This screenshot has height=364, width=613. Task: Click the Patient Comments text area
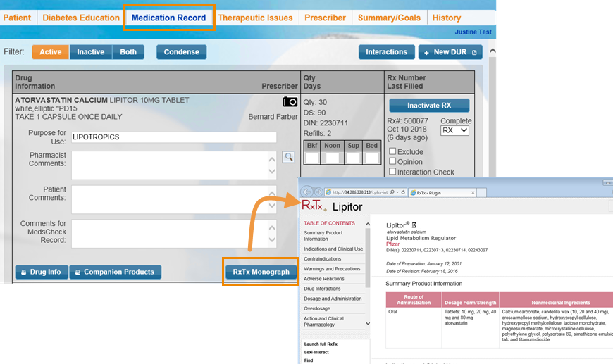[x=174, y=199]
